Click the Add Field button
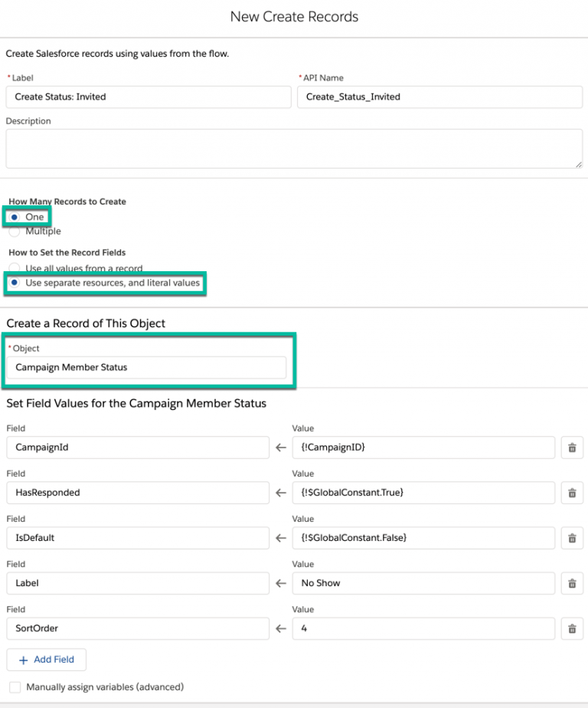This screenshot has height=708, width=588. click(46, 659)
